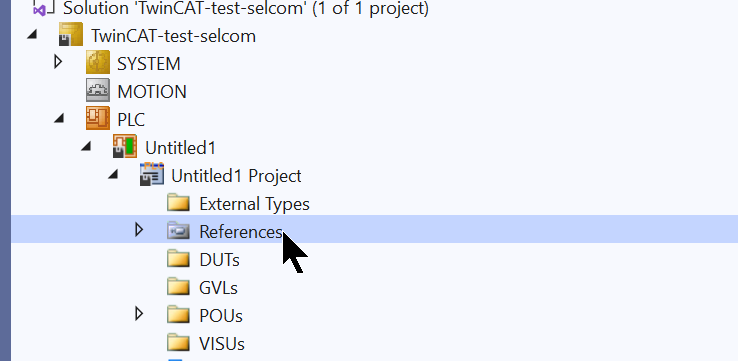Click the TwinCAT-test-selcom project icon
Viewport: 738px width, 361px height.
[71, 35]
